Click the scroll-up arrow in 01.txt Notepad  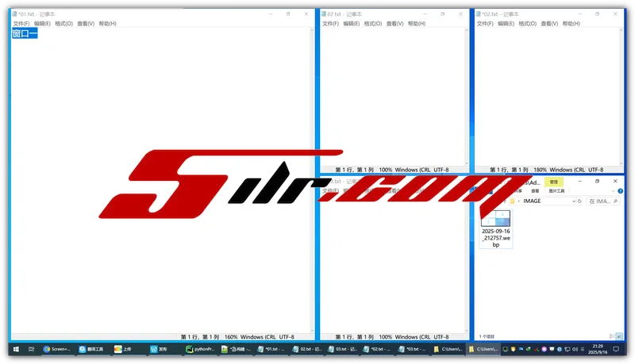[312, 30]
